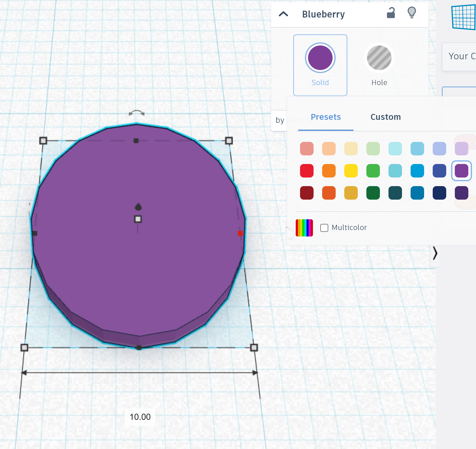The width and height of the screenshot is (476, 449).
Task: Open the multicolor rainbow swatch
Action: click(x=304, y=228)
